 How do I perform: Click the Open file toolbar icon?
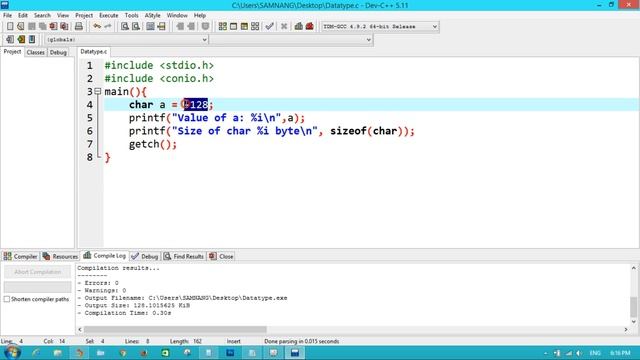coord(20,26)
